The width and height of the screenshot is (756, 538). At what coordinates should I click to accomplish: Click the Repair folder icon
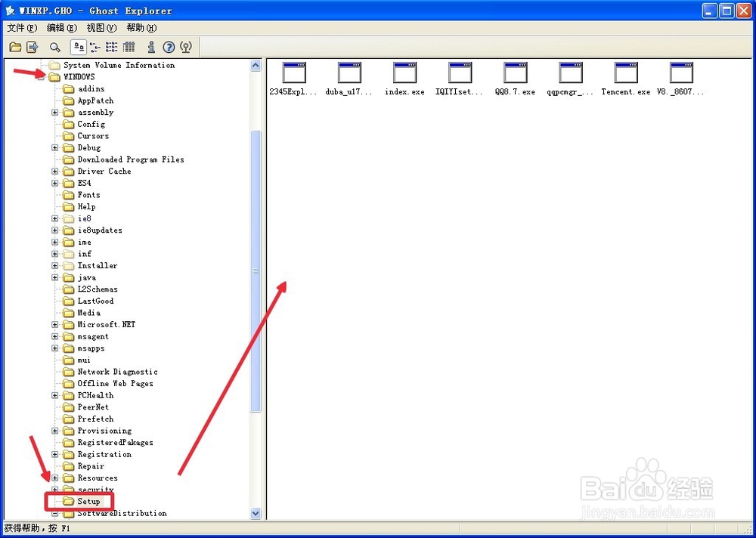point(69,466)
